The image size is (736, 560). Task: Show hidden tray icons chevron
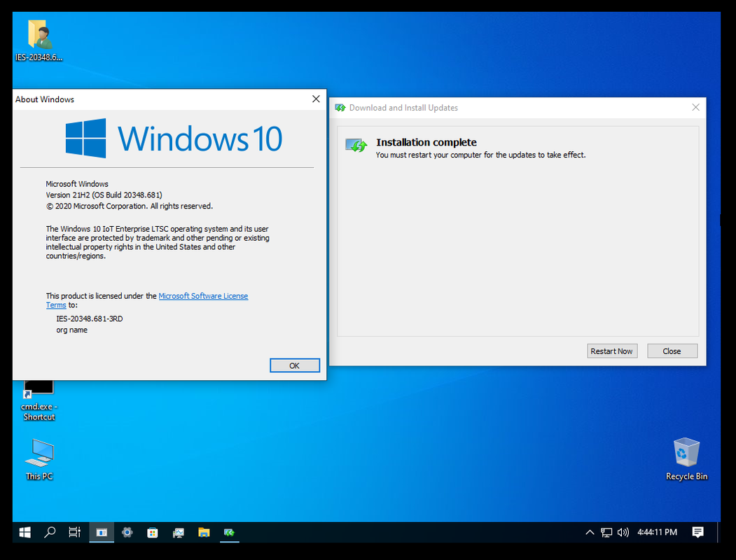(x=590, y=532)
